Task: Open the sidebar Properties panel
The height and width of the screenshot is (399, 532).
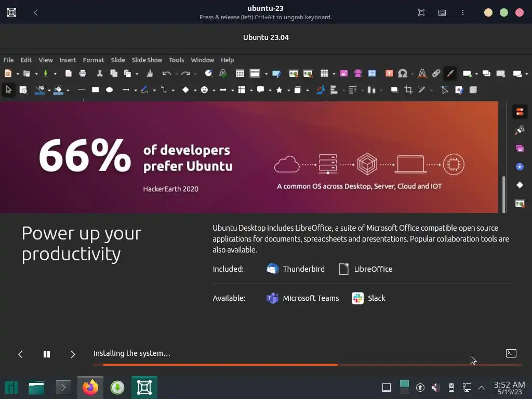Action: pos(520,112)
